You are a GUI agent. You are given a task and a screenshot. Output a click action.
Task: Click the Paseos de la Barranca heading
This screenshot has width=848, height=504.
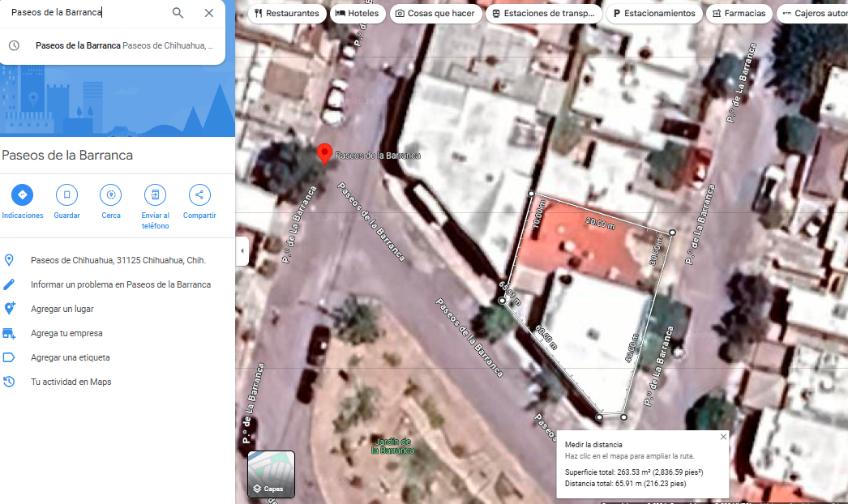pos(67,156)
